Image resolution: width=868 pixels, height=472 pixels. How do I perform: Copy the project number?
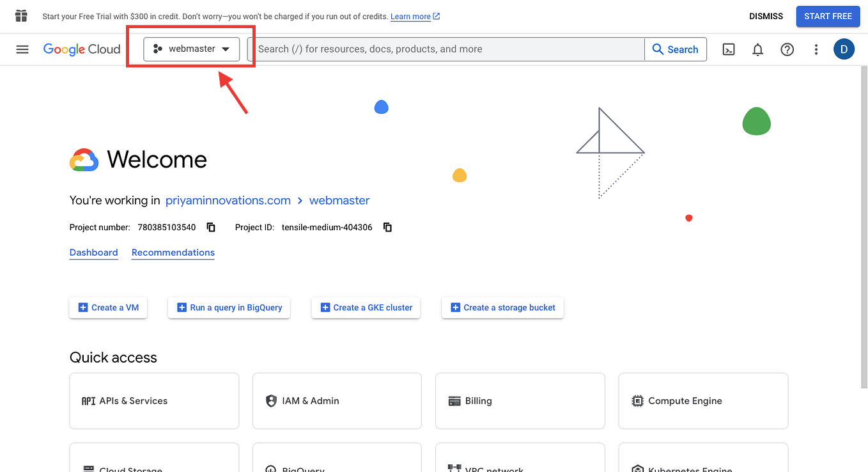(x=210, y=227)
